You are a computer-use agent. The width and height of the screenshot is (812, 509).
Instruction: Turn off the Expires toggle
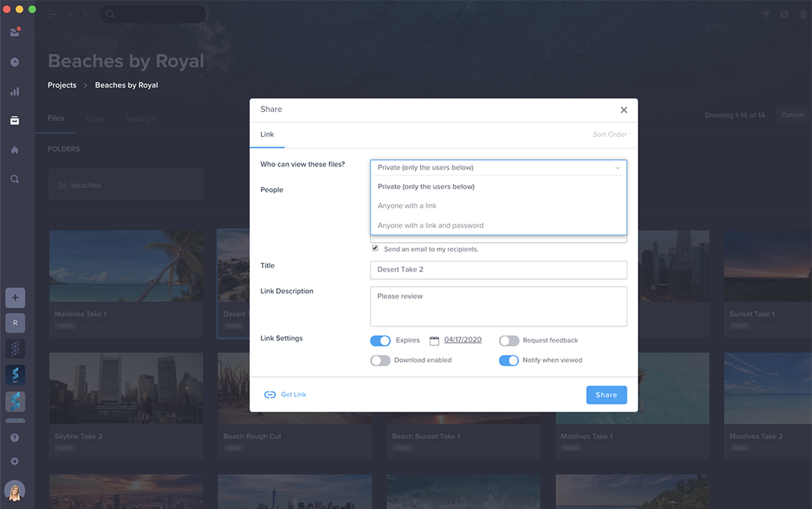click(380, 340)
